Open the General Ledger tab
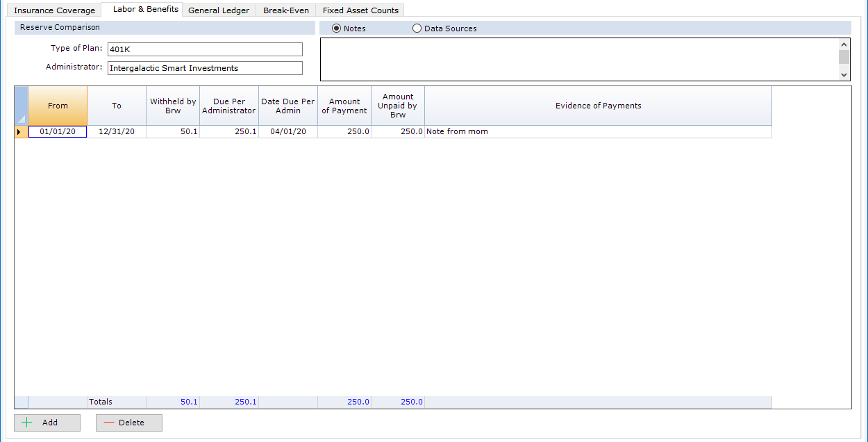Image resolution: width=868 pixels, height=442 pixels. (219, 10)
